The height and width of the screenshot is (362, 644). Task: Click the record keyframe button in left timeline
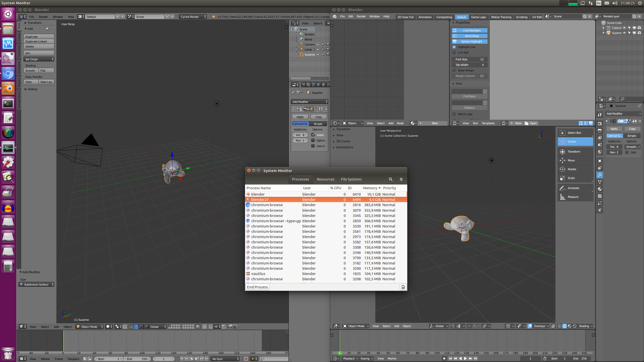(246, 359)
